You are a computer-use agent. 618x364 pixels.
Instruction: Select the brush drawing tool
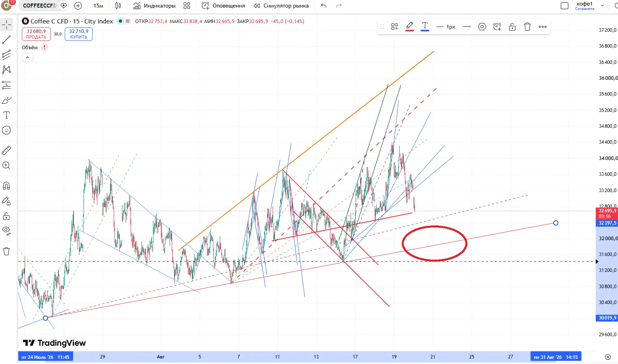[6, 100]
